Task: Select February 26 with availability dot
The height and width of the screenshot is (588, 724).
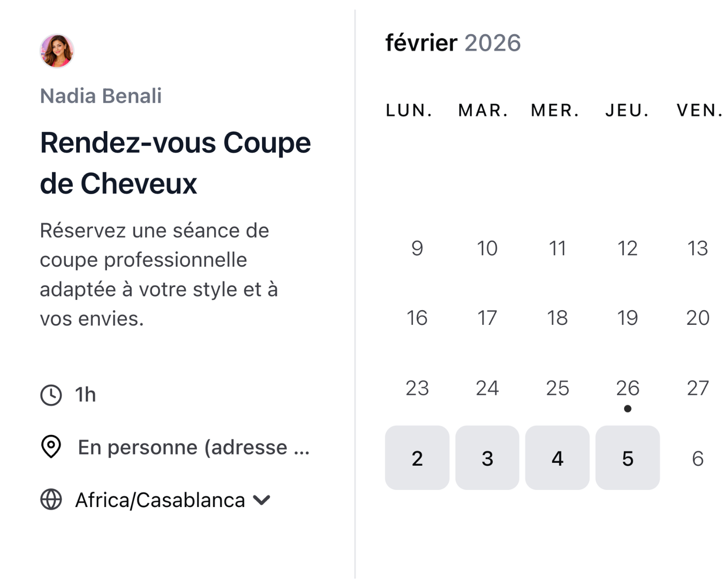Action: 627,388
